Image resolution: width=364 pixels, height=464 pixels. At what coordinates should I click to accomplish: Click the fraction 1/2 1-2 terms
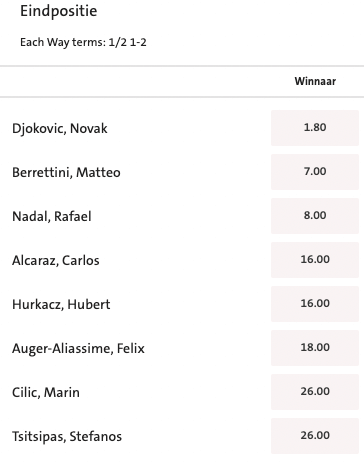pyautogui.click(x=127, y=43)
